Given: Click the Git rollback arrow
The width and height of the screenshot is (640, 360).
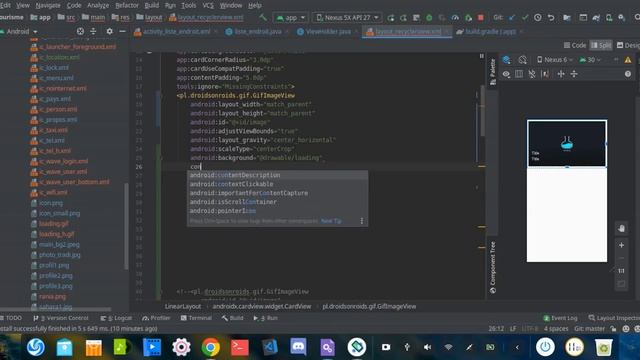Looking at the screenshot, I should click(551, 18).
